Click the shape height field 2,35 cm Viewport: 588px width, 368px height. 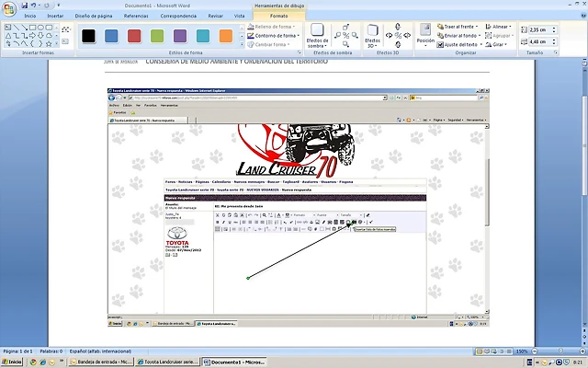[x=540, y=29]
